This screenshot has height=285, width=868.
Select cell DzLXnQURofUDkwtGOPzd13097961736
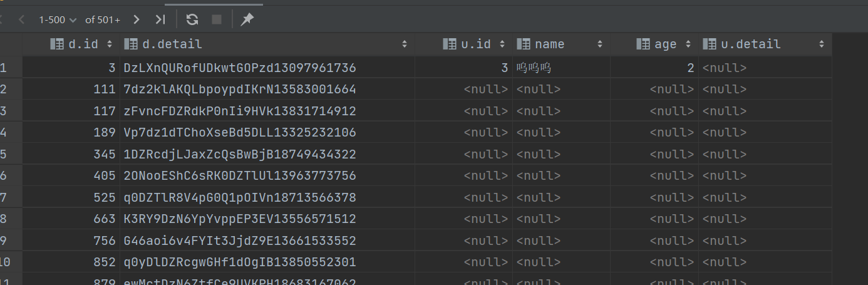click(267, 68)
